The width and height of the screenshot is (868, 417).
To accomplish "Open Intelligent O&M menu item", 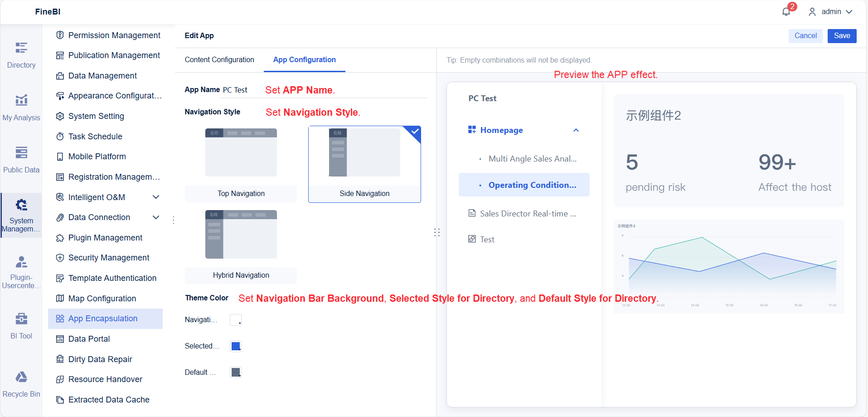I will [105, 197].
